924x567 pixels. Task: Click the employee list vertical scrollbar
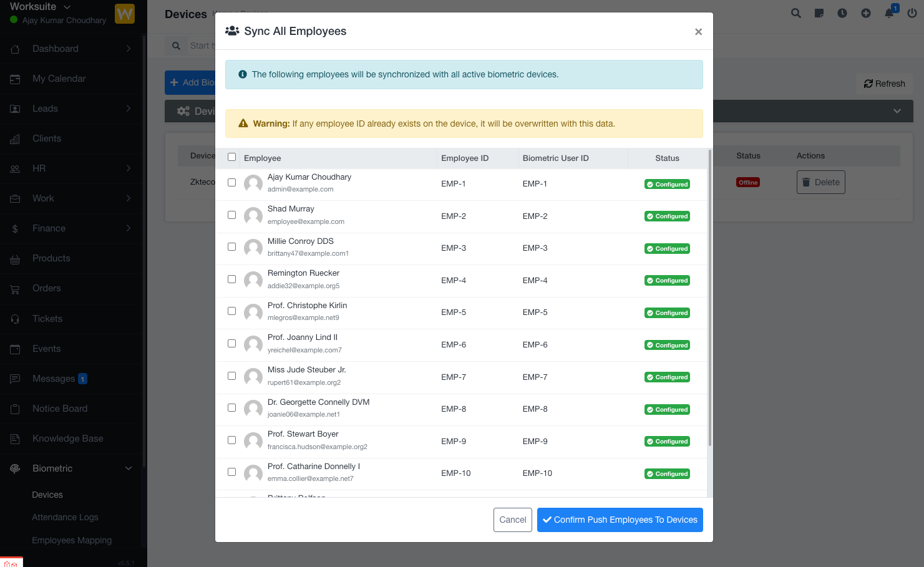click(x=709, y=298)
